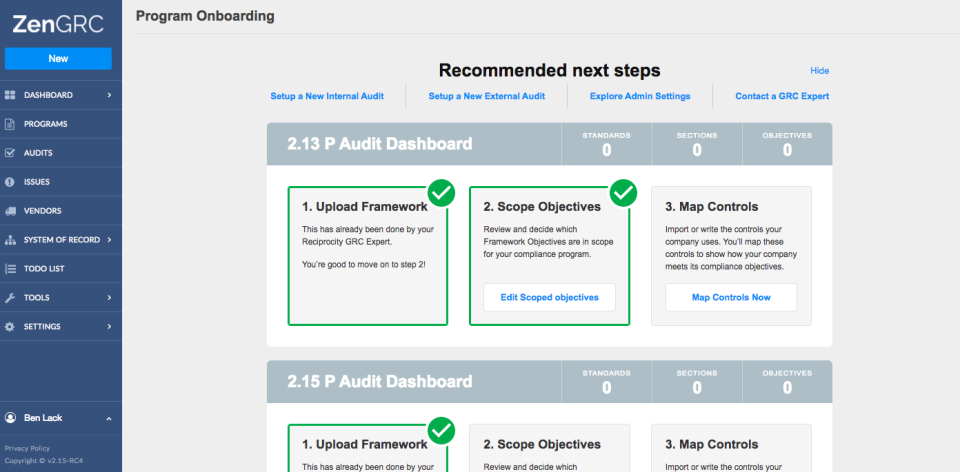Click the Audits checkmark icon
The height and width of the screenshot is (472, 960).
(x=10, y=153)
